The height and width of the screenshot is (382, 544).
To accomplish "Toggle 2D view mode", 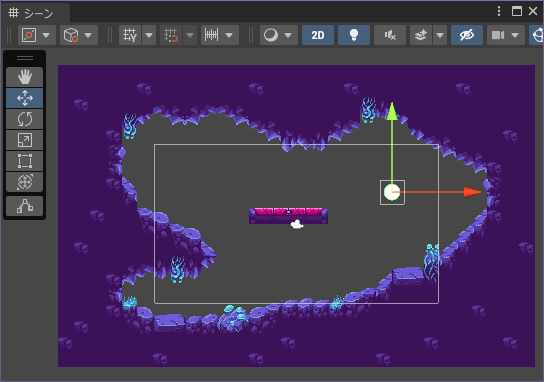I will pos(318,35).
